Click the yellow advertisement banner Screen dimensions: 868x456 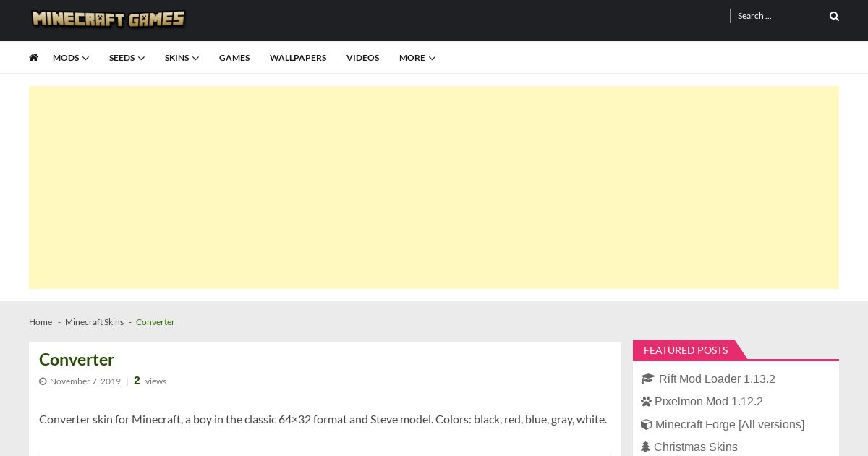pos(434,187)
